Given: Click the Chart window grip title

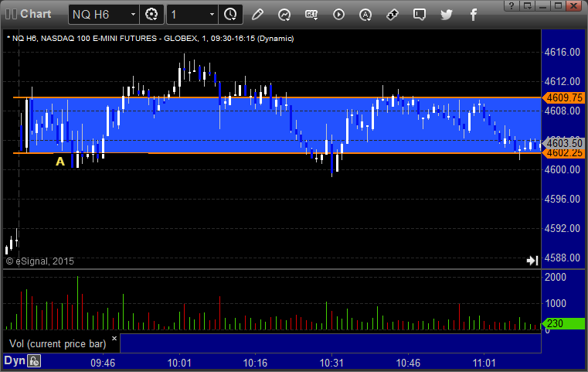Looking at the screenshot, I should click(29, 14).
